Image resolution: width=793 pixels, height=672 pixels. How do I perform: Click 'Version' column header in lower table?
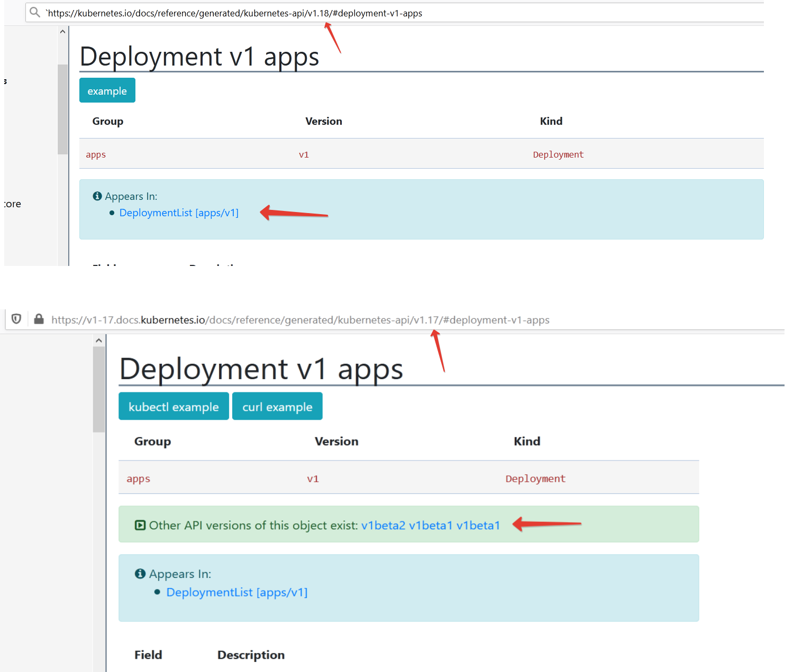tap(336, 441)
